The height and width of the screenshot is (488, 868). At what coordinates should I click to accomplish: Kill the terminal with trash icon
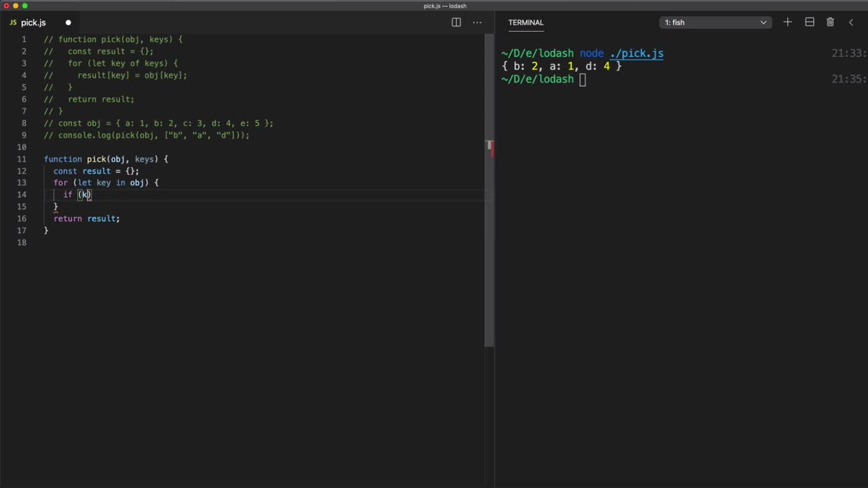click(x=830, y=22)
